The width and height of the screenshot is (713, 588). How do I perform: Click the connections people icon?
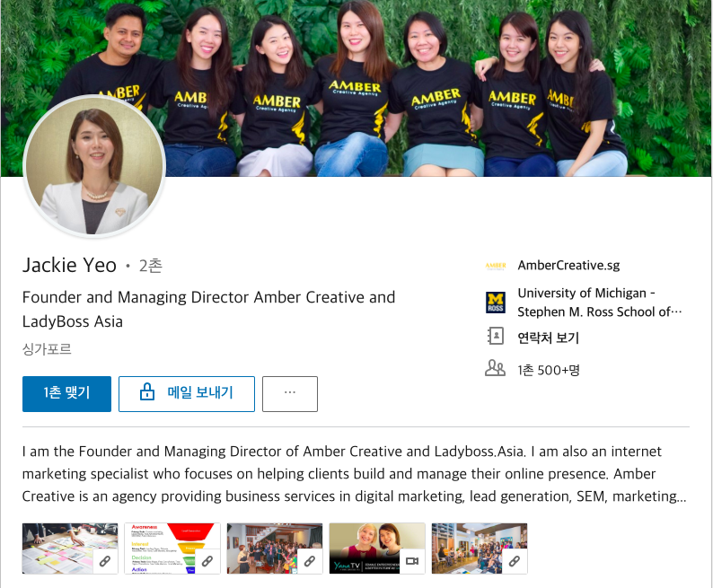point(495,368)
